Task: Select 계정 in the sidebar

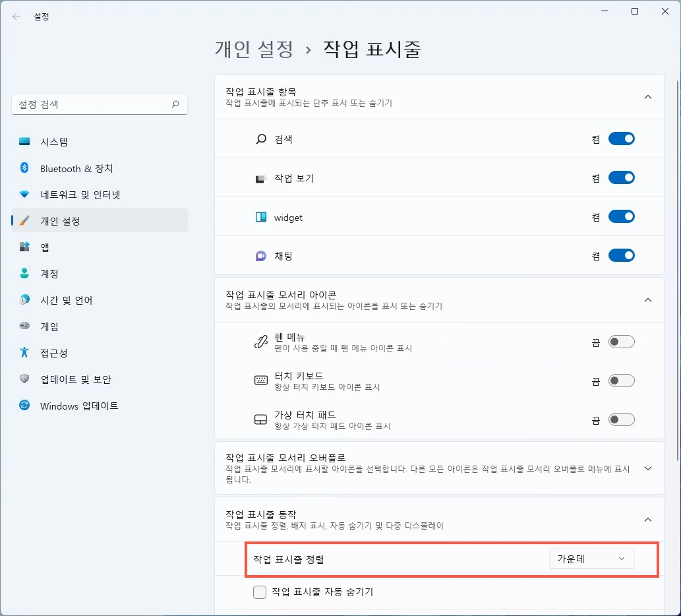Action: 100,274
